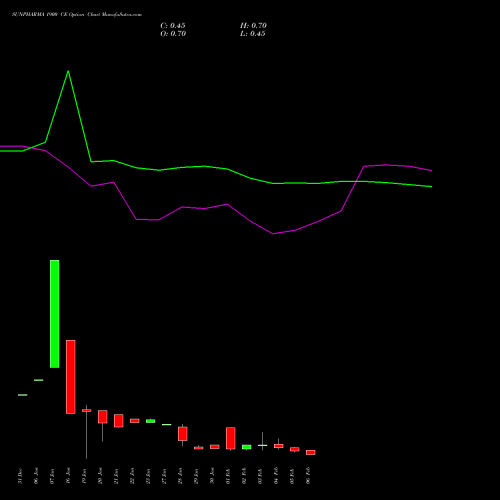Click the 30 Jan date label
500x500 pixels.
point(212,476)
